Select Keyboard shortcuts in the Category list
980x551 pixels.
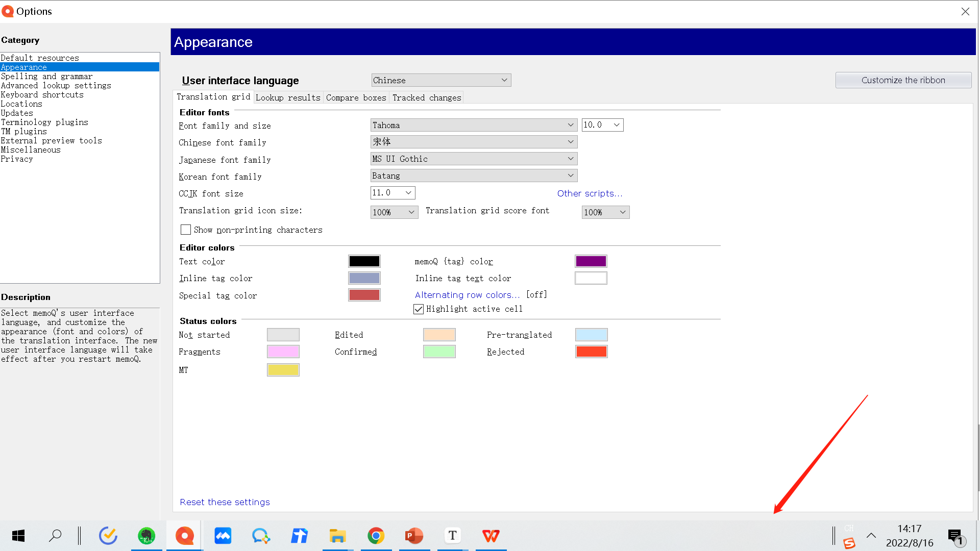coord(42,95)
